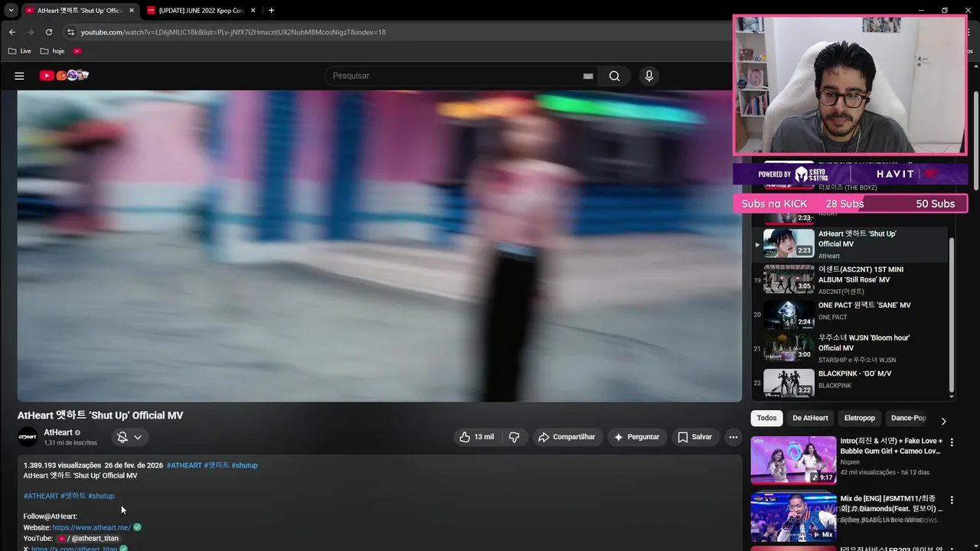Image resolution: width=980 pixels, height=551 pixels.
Task: Click the browser forward arrow
Action: pyautogui.click(x=30, y=32)
